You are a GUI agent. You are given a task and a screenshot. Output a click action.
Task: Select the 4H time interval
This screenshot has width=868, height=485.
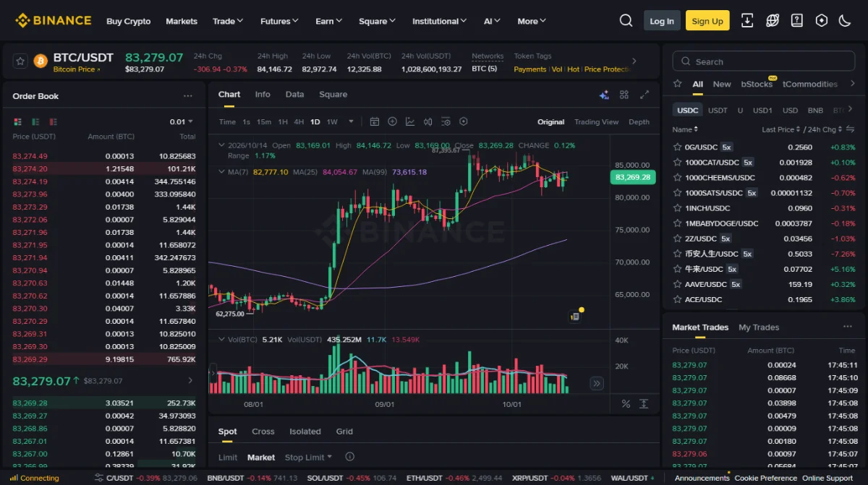(299, 121)
